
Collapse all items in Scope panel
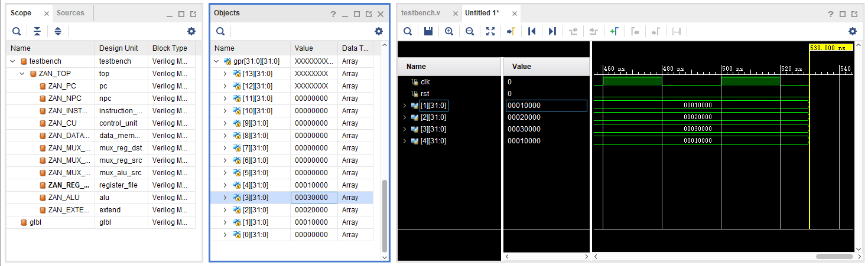pyautogui.click(x=37, y=31)
